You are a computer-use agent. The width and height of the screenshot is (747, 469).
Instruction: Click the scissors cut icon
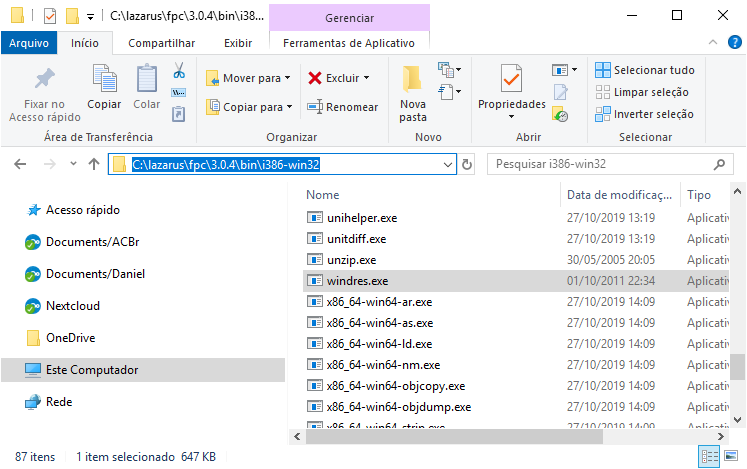[x=179, y=71]
